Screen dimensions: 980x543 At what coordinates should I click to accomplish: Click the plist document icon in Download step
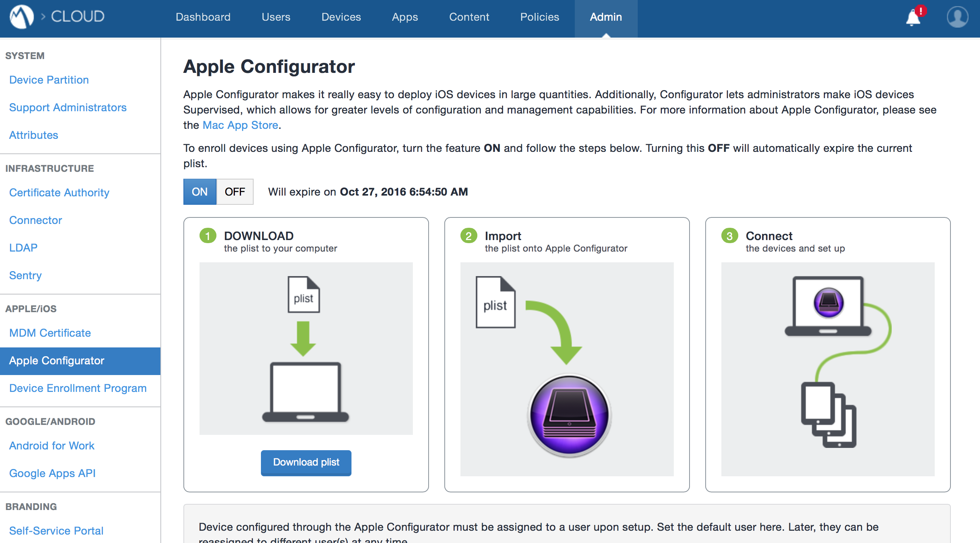point(304,295)
